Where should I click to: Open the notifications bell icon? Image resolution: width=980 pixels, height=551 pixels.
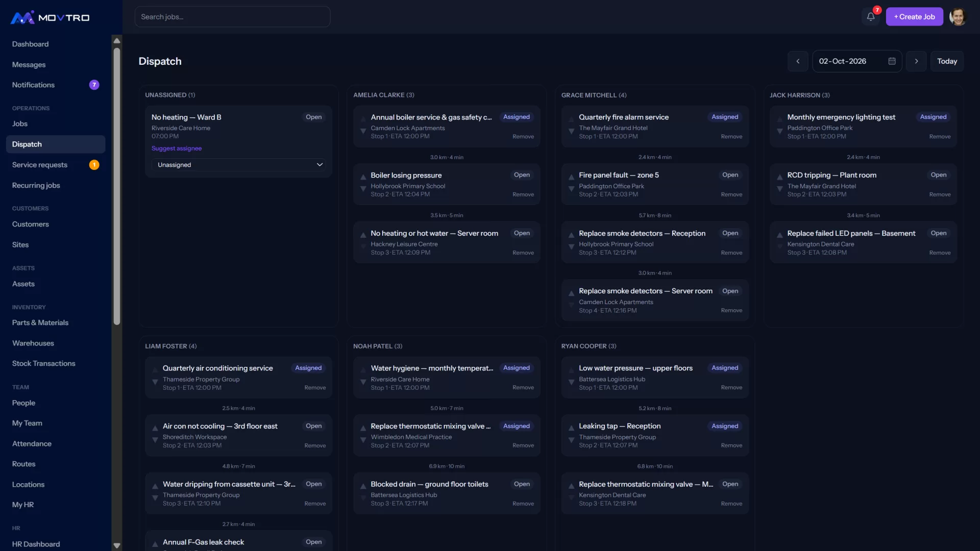pyautogui.click(x=871, y=17)
